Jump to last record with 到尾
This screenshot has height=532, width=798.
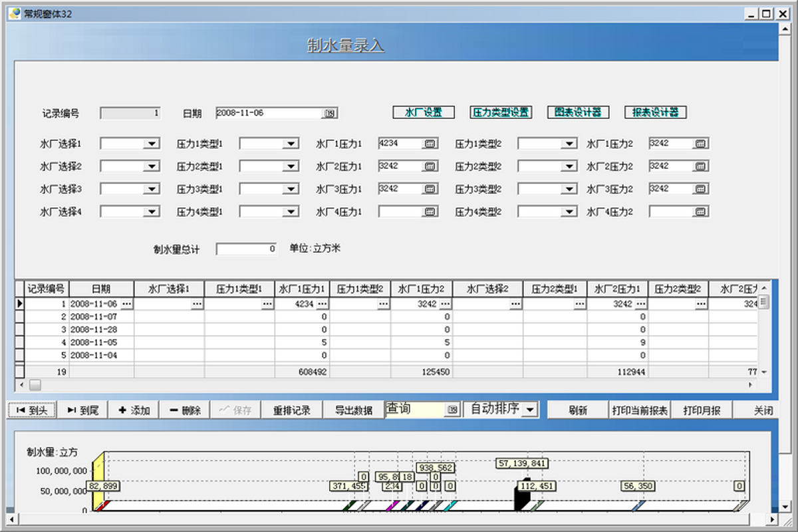82,410
